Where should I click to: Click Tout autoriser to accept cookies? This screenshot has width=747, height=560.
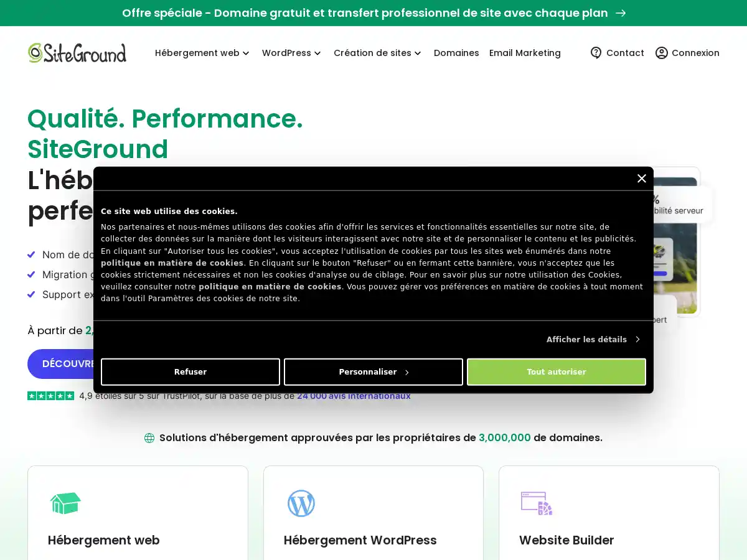click(556, 371)
